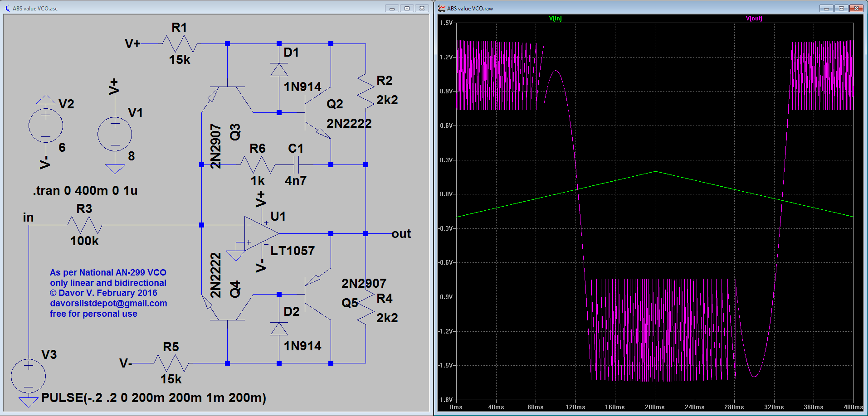Minimize the ABS value VCO.raw waveform window
The image size is (868, 416).
pos(826,8)
